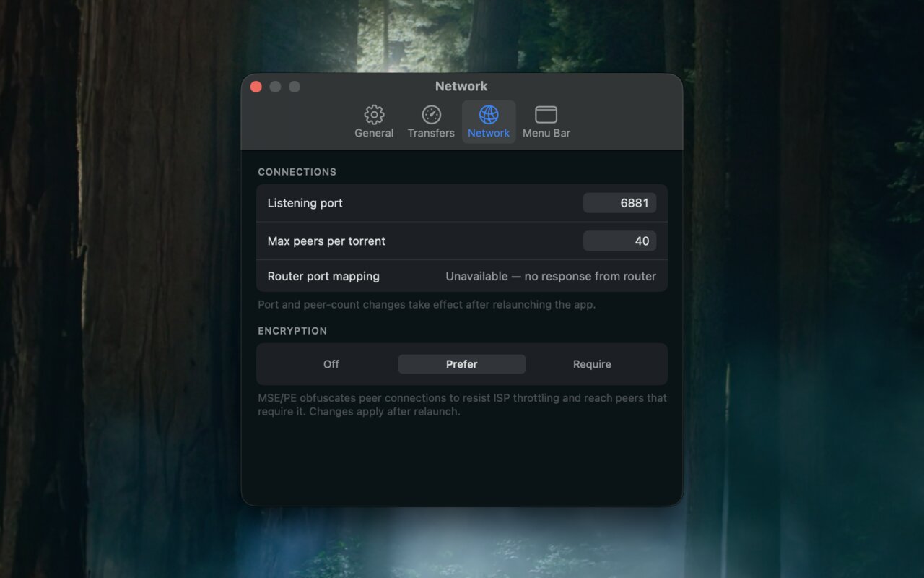Viewport: 924px width, 578px height.
Task: Select the Menu Bar tab label
Action: [x=546, y=133]
